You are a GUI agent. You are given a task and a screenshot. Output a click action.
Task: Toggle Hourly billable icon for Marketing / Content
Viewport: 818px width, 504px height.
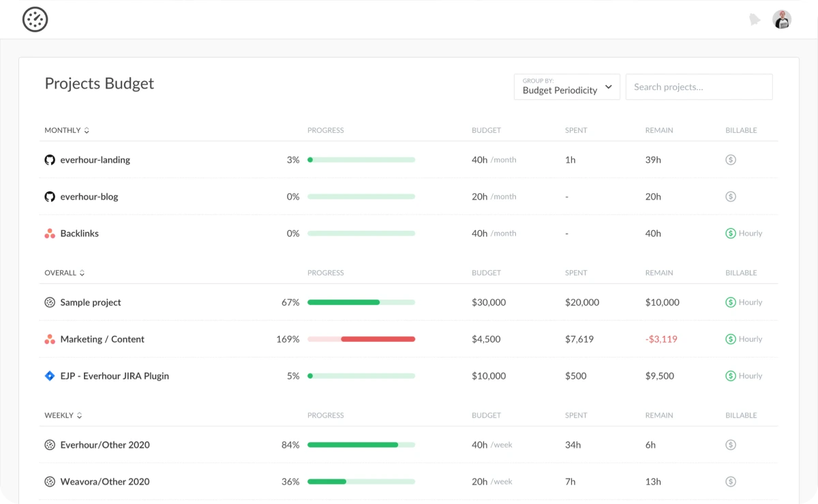(x=731, y=339)
